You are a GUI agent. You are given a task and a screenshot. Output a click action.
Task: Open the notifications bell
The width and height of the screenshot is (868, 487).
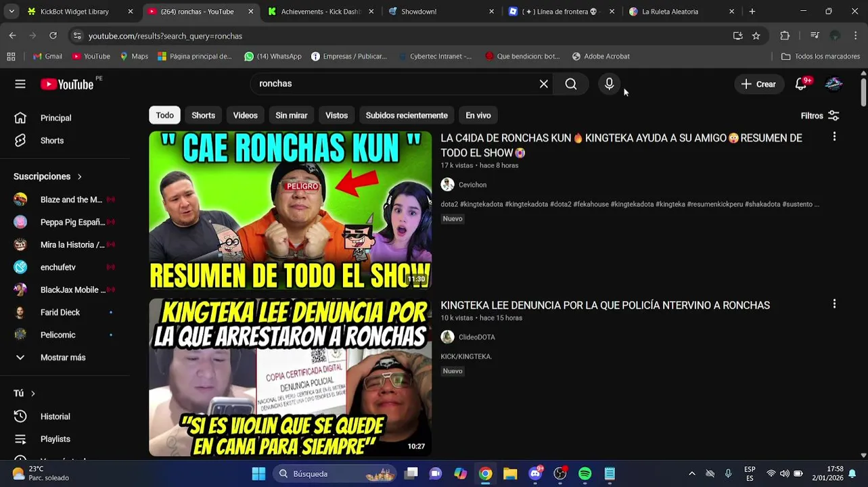tap(801, 84)
